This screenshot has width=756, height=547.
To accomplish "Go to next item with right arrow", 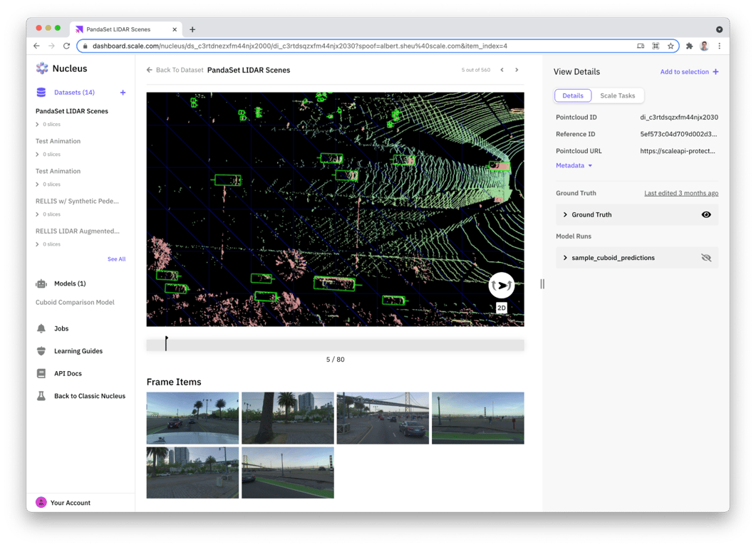I will point(517,70).
